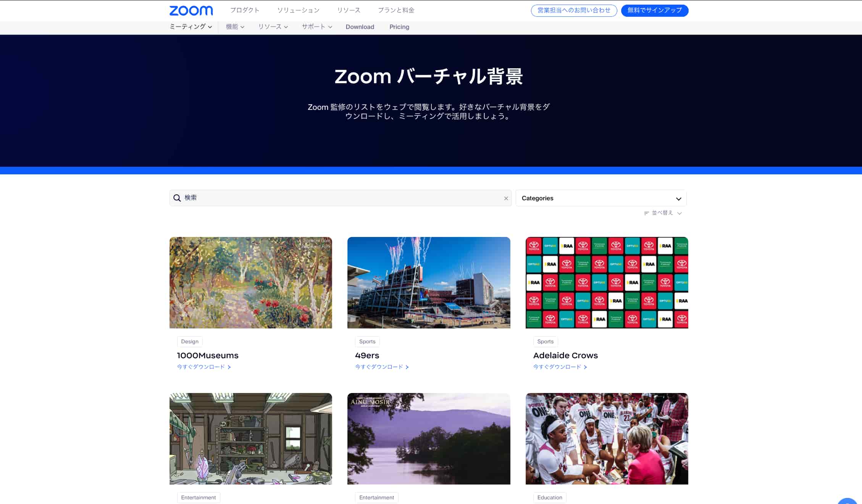This screenshot has height=504, width=862.
Task: Click the Sports tag on 49ers card
Action: click(367, 341)
